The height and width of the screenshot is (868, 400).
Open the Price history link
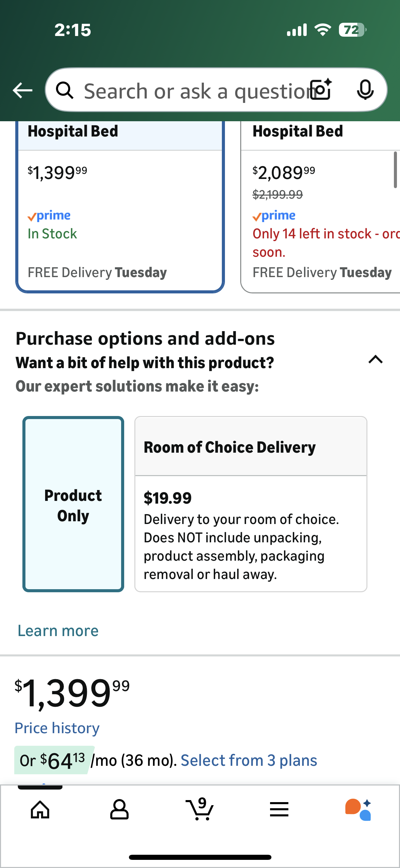point(57,728)
